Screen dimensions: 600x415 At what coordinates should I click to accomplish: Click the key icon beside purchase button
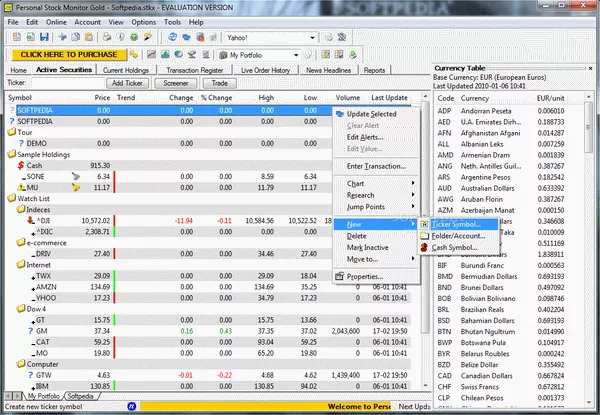click(x=134, y=55)
